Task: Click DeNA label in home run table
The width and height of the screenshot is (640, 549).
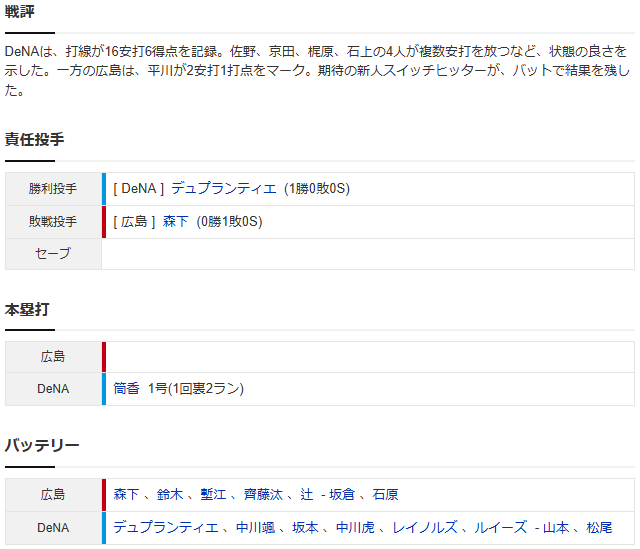Action: [53, 389]
